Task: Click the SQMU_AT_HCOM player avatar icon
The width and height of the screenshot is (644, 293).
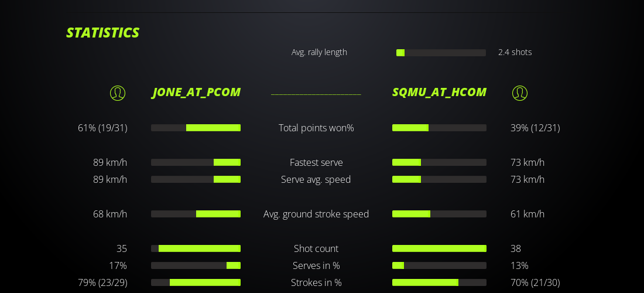Action: (519, 93)
